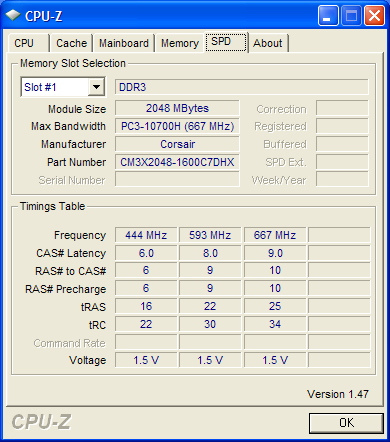
Task: Click the tRAS value 25
Action: pos(275,306)
